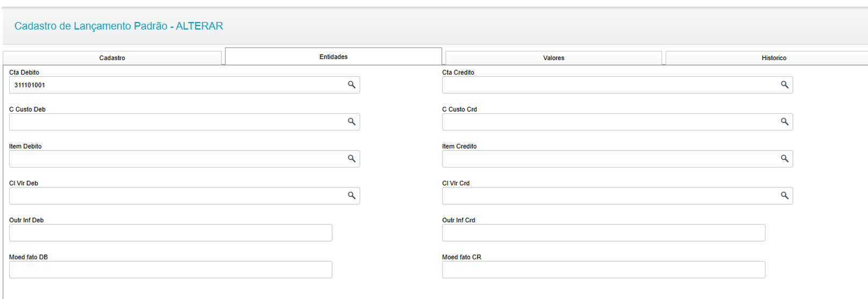Click the 'C Custo Crd' label

(x=459, y=110)
